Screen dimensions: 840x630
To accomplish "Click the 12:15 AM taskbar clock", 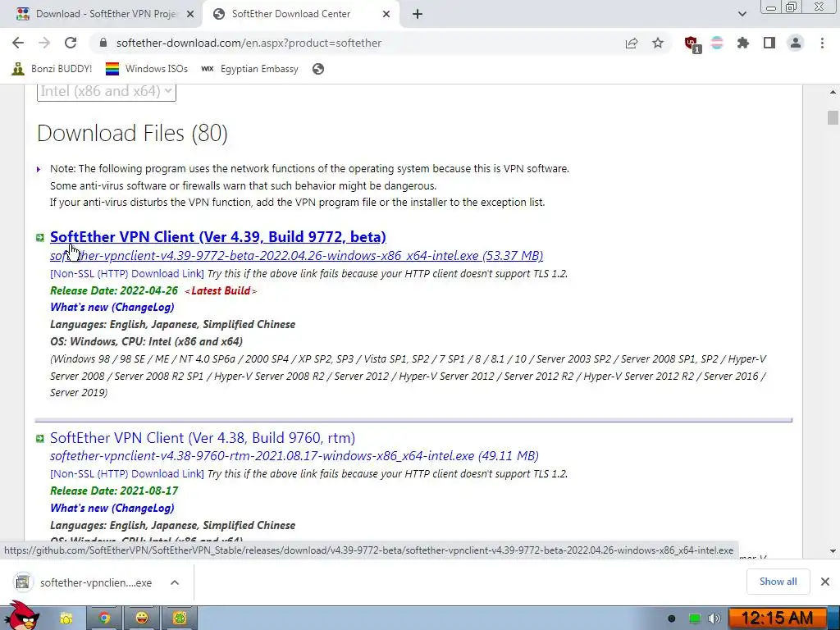I will coord(778,619).
